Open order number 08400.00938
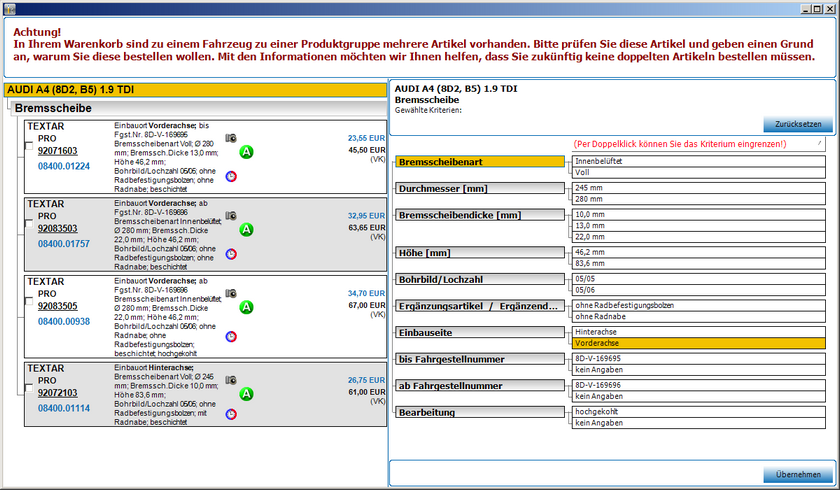 pos(64,322)
